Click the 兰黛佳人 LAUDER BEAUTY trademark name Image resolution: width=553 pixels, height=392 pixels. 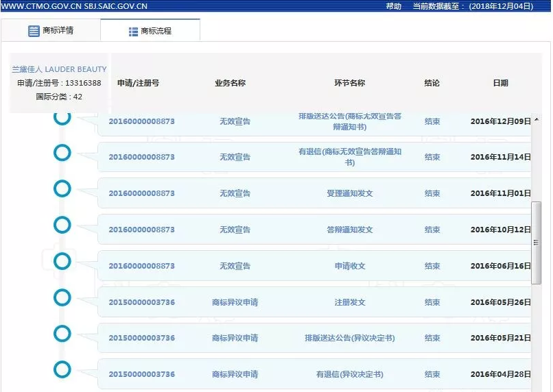click(x=59, y=69)
